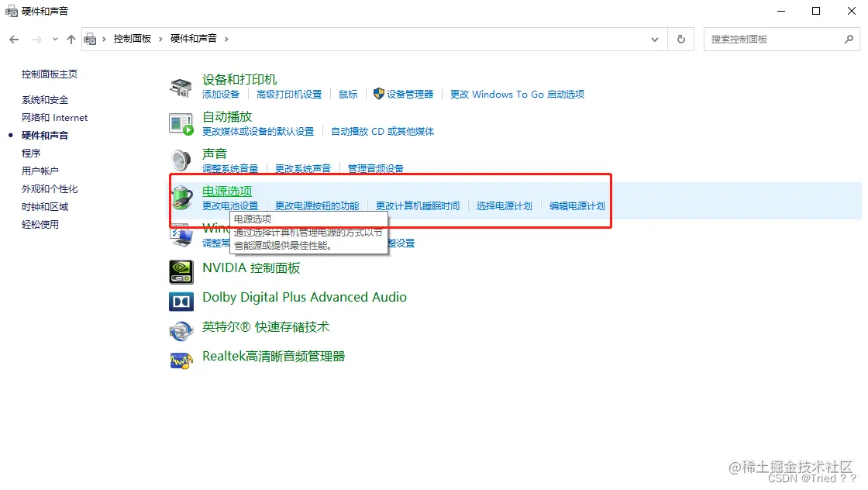
Task: Click 控制面板 in the breadcrumb
Action: click(x=133, y=38)
